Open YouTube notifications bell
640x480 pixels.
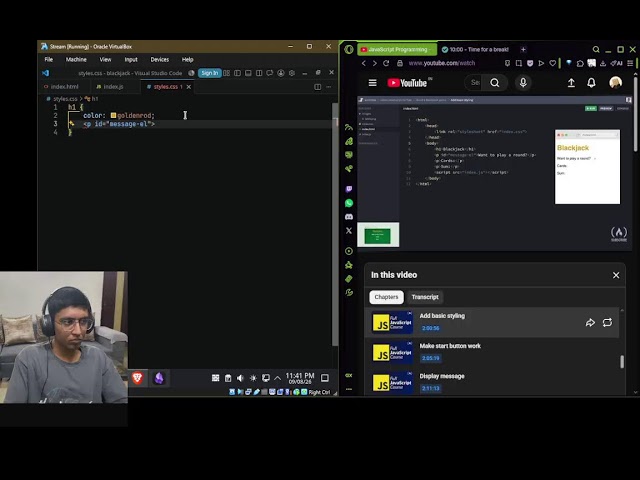pyautogui.click(x=591, y=83)
